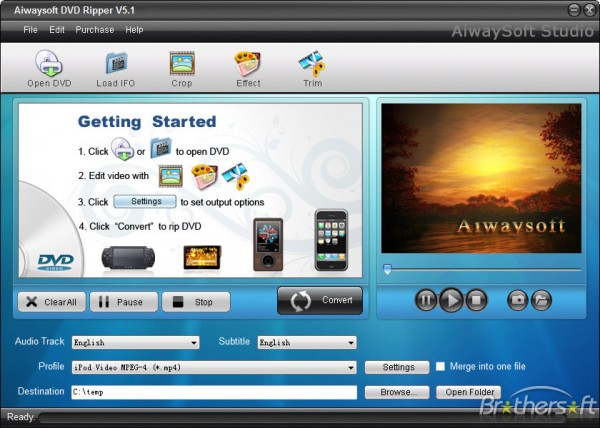
Task: Click the widescreen media player device image
Action: [202, 257]
